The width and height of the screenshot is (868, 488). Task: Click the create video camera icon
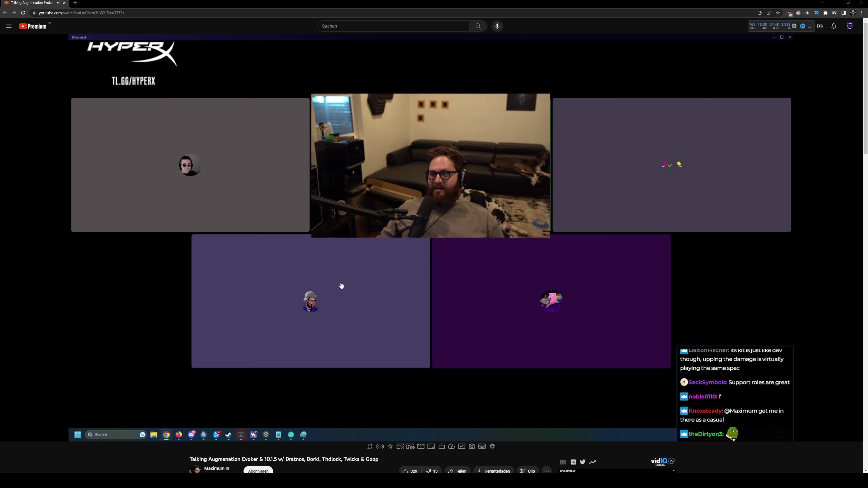pos(820,26)
